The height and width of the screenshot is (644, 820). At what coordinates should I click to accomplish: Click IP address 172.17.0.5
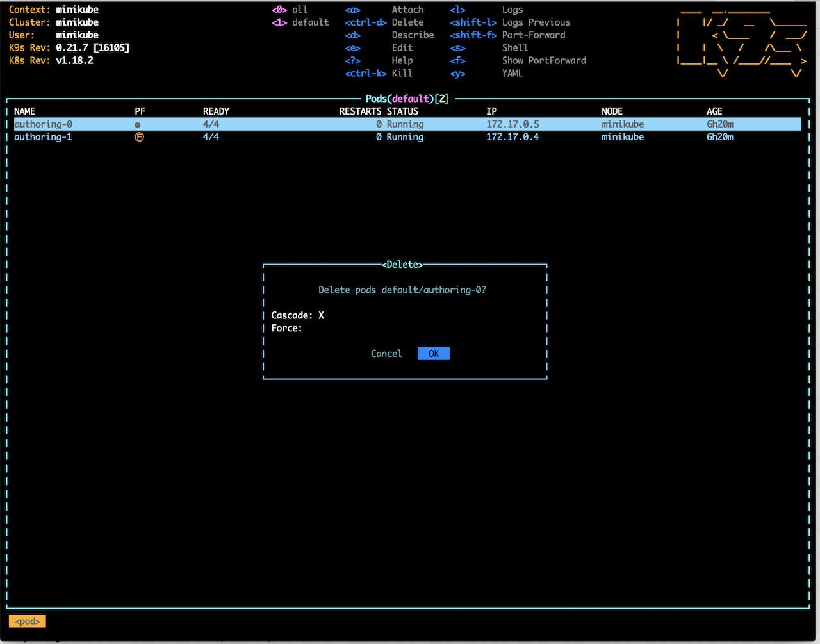(x=512, y=124)
